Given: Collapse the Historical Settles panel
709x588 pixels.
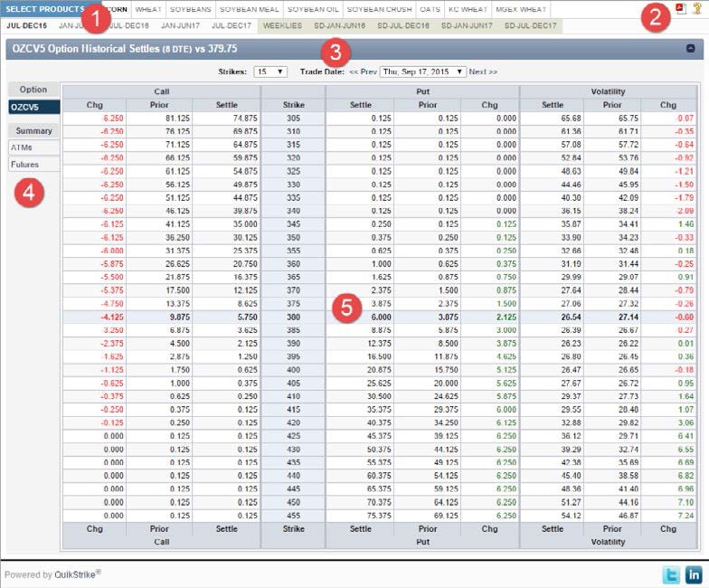Looking at the screenshot, I should click(x=690, y=50).
